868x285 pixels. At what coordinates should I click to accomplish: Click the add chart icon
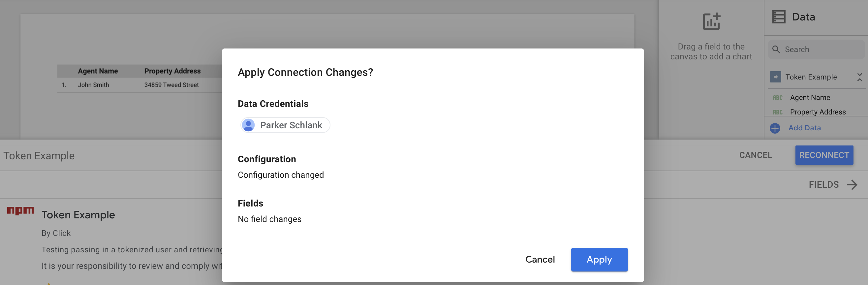click(711, 21)
